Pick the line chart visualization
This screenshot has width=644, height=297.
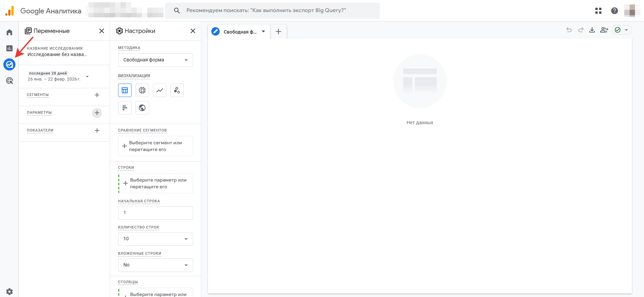(160, 90)
